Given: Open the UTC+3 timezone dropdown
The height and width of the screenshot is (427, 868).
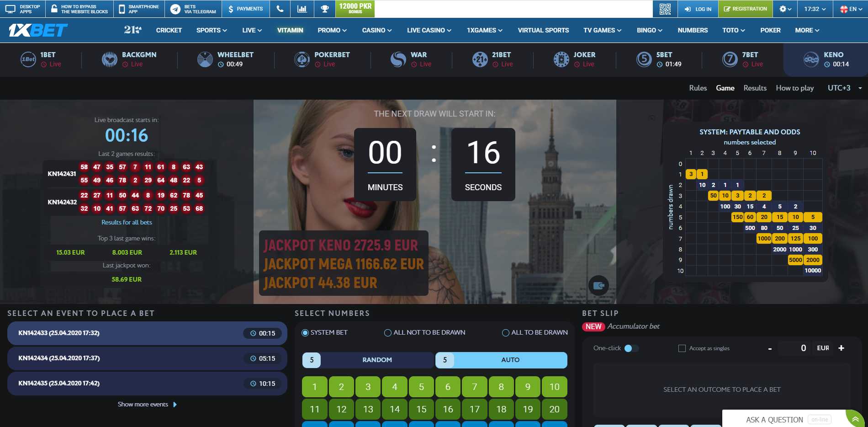Looking at the screenshot, I should point(845,88).
